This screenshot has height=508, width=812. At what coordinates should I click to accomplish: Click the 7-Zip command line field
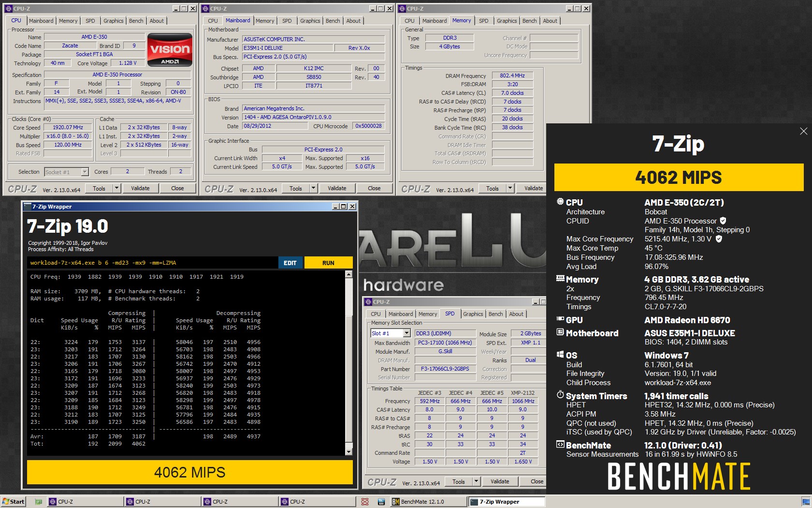point(152,263)
